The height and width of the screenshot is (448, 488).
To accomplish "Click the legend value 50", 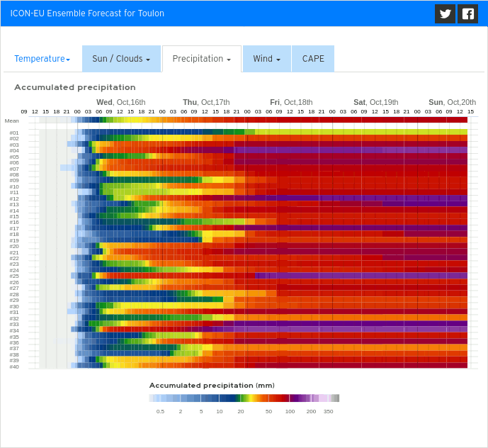I will click(x=269, y=412).
